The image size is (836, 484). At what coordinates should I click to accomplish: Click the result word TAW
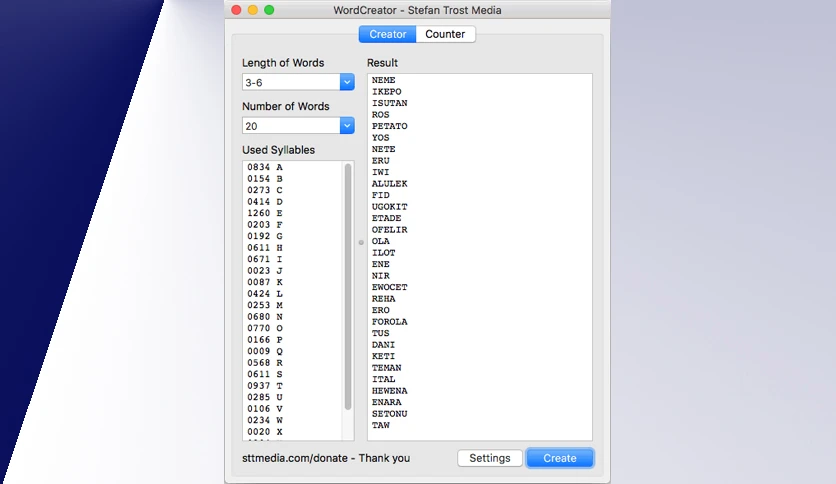pyautogui.click(x=381, y=425)
